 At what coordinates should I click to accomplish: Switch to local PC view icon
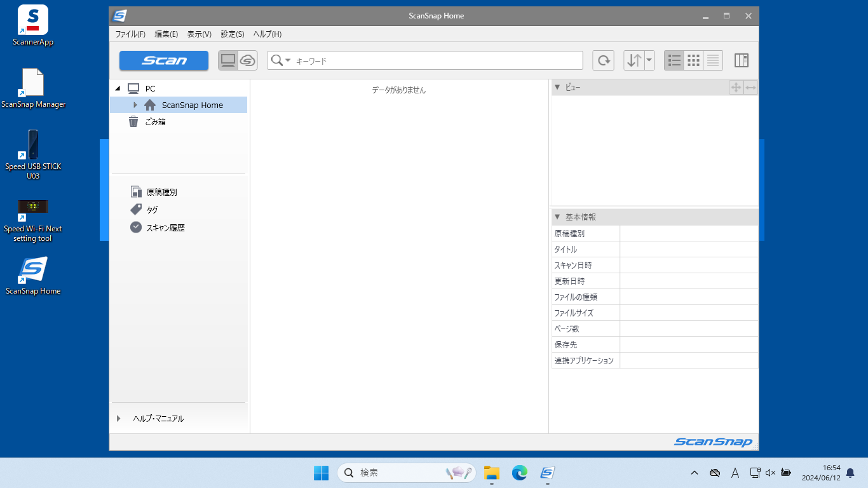[x=228, y=60]
